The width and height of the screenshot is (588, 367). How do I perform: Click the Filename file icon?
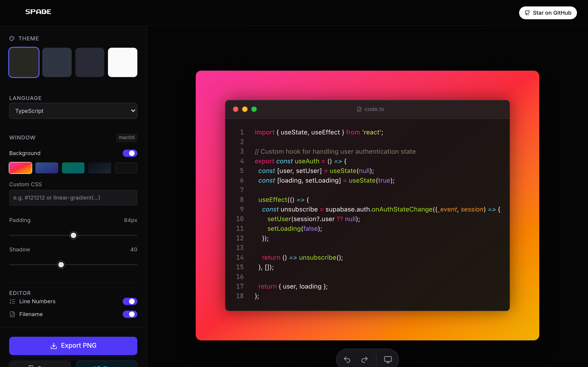click(x=12, y=314)
